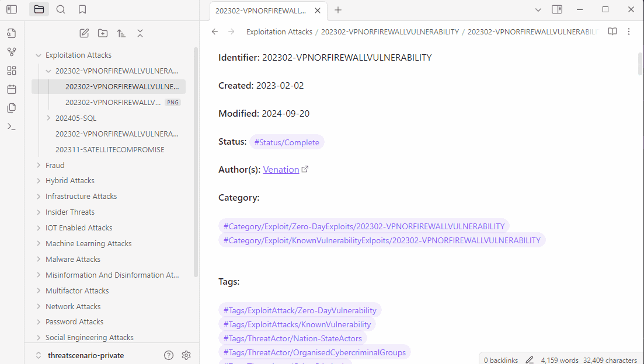Open command palette ribbon icon
This screenshot has width=644, height=364.
(x=12, y=127)
